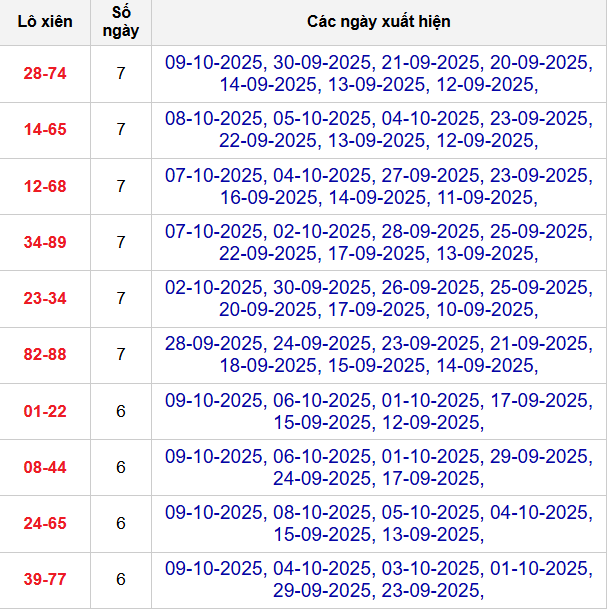Select date 26-09-2025 in the 23-34 row

[430, 287]
